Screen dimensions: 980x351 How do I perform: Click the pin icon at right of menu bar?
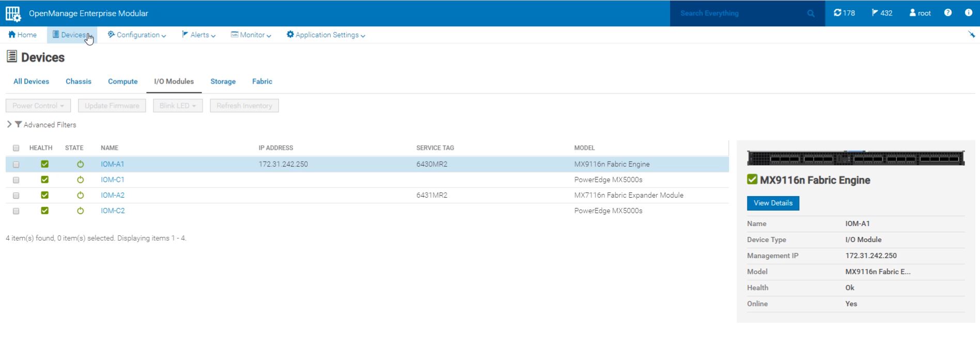point(971,35)
